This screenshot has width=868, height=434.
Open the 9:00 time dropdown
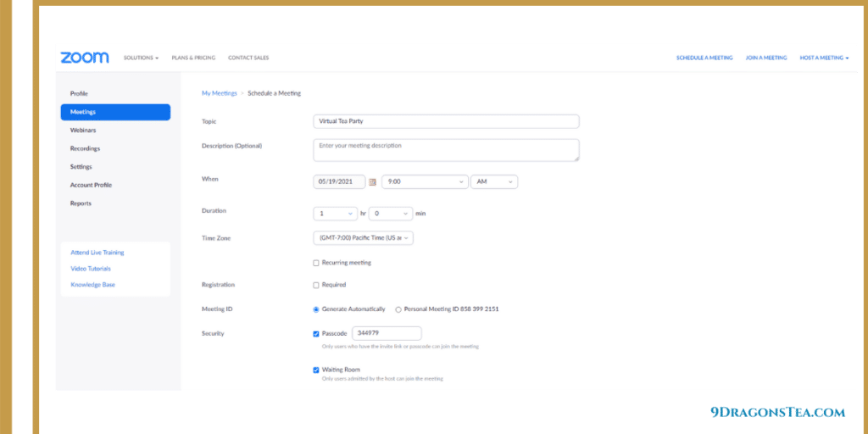click(x=425, y=181)
